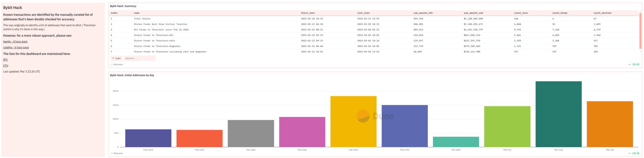Click the 'Total Stolen' row name
644x158 pixels.
[142, 19]
